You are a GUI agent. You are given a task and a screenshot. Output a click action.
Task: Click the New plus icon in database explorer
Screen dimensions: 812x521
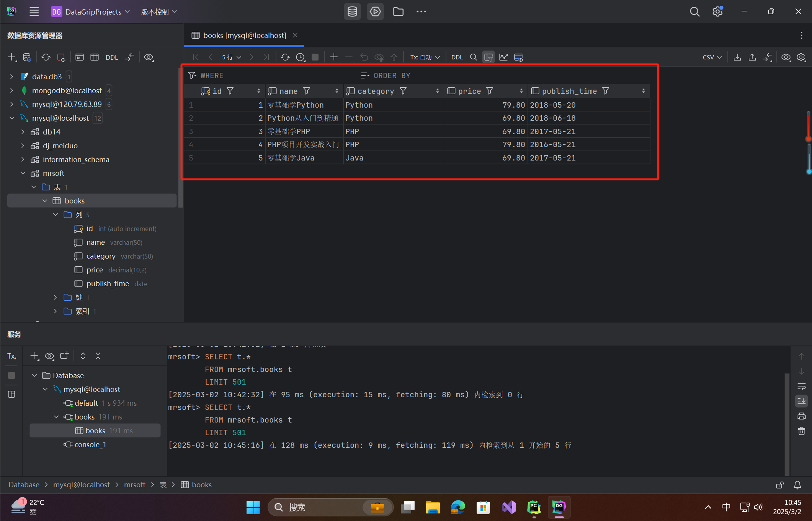[12, 57]
